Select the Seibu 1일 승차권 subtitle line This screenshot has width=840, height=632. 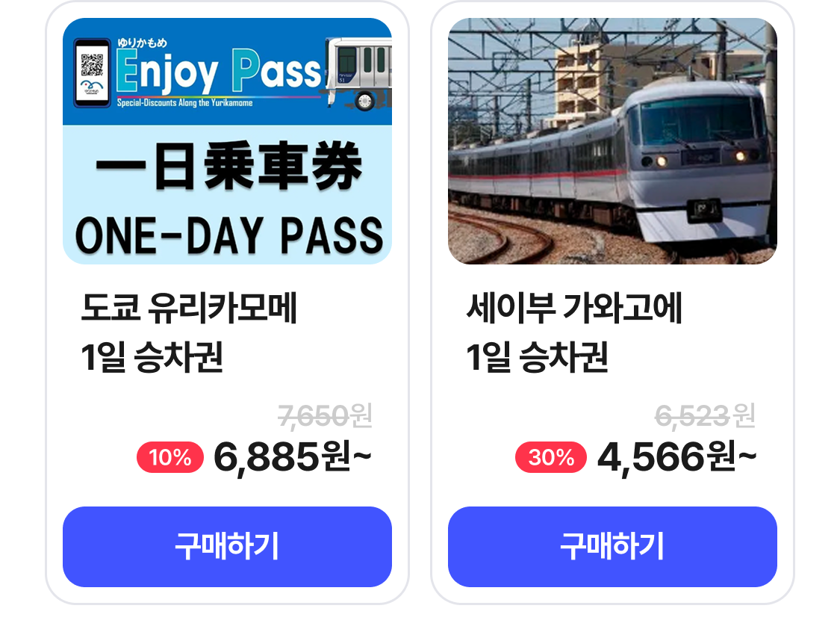coord(537,358)
